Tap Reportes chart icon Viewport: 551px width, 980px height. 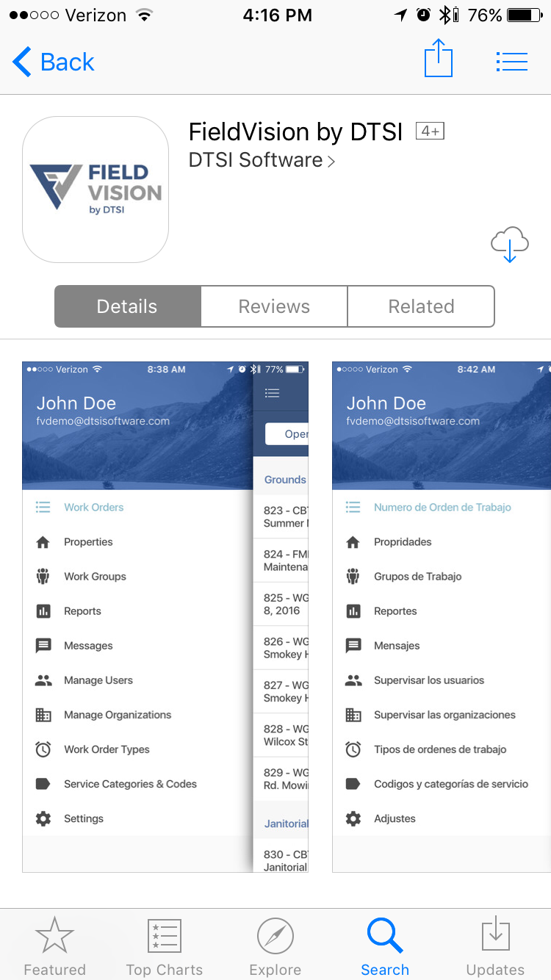[x=353, y=611]
